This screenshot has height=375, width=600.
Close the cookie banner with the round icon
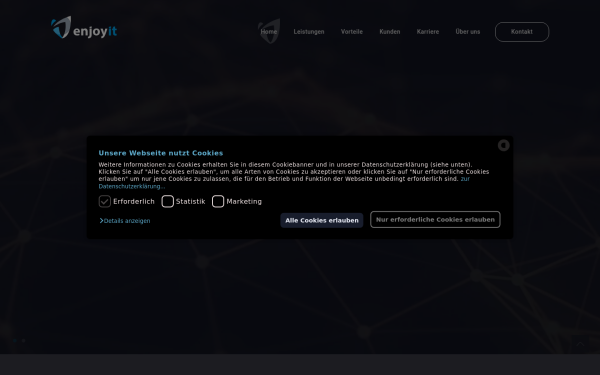503,145
